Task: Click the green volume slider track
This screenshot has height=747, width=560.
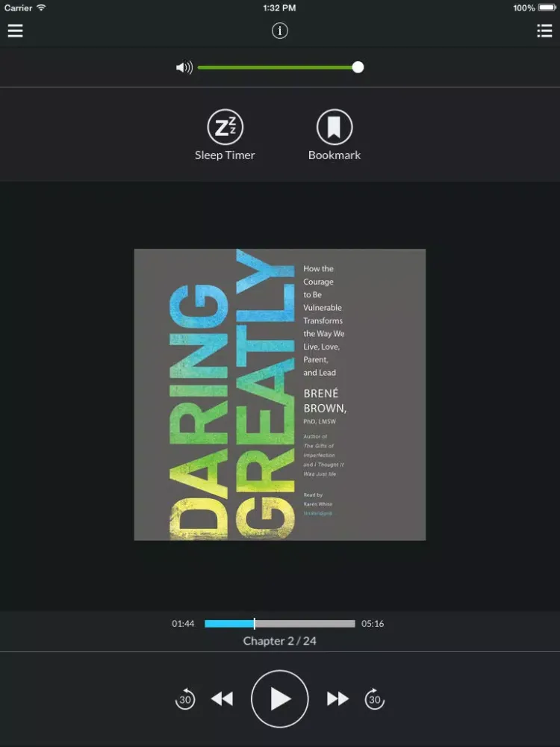Action: click(277, 68)
